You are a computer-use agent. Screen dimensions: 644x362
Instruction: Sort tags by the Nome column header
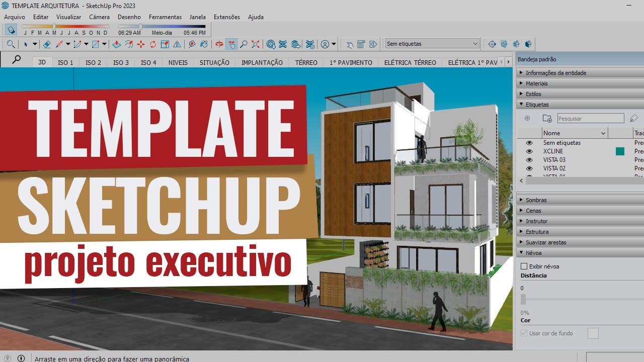(575, 133)
